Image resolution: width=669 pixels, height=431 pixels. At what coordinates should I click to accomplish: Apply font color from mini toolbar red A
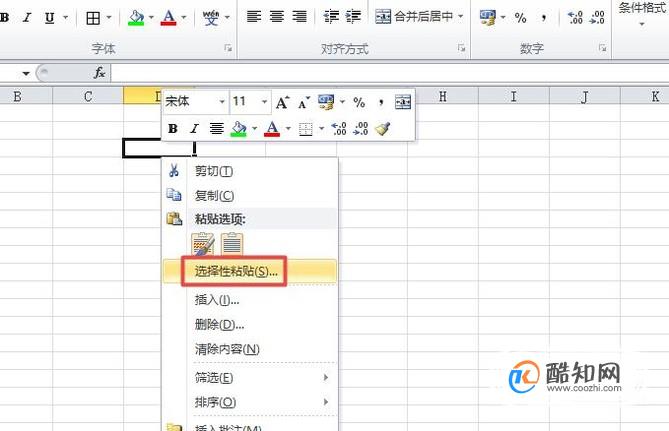pyautogui.click(x=272, y=128)
